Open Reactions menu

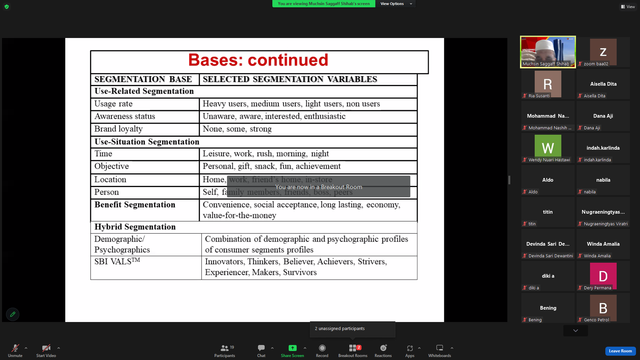coord(383,350)
